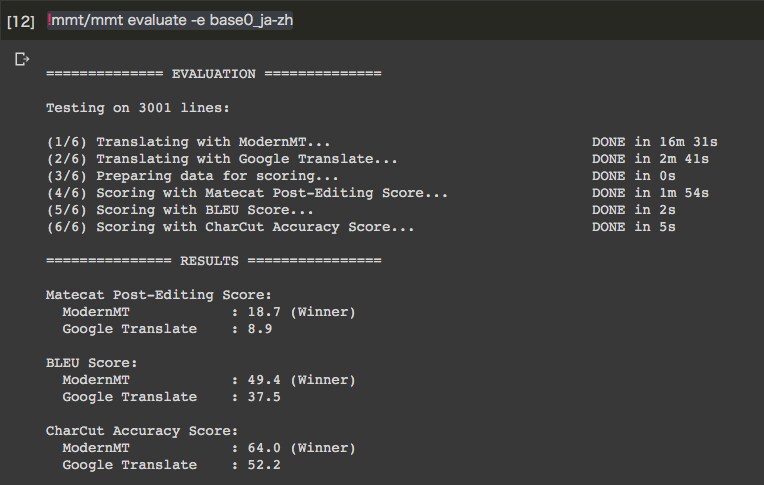Click '(1/6) Translating with ModernMT...' line
Screen dimensions: 764x485
(x=189, y=142)
